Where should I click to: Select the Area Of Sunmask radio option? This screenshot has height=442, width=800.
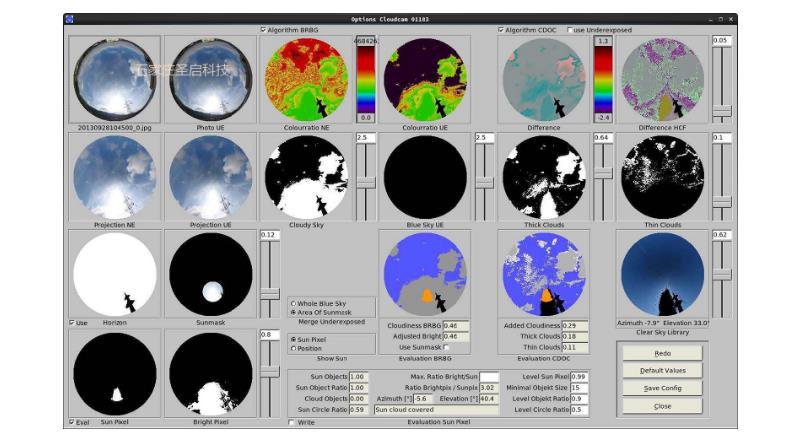[x=293, y=312]
